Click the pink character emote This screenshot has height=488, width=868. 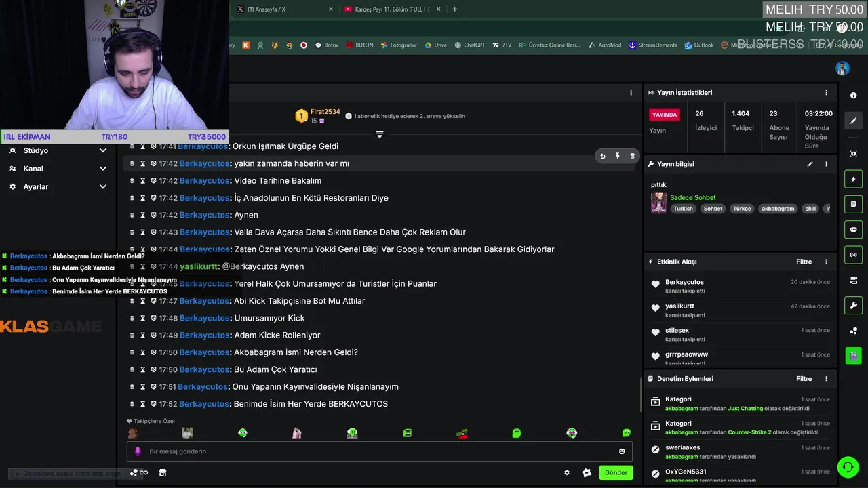pyautogui.click(x=297, y=433)
